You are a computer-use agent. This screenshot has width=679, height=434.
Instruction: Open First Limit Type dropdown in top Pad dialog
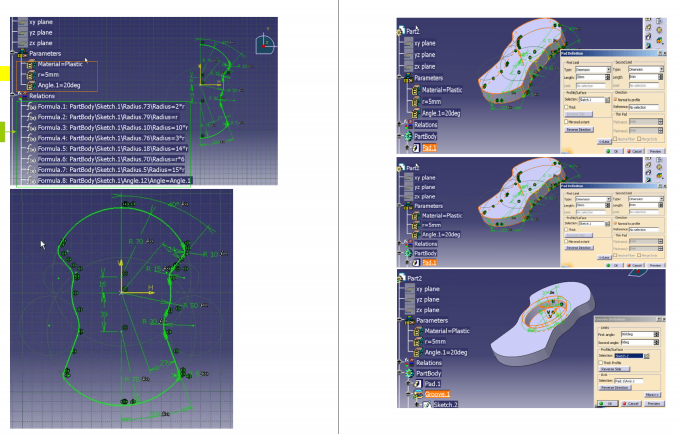coord(608,70)
